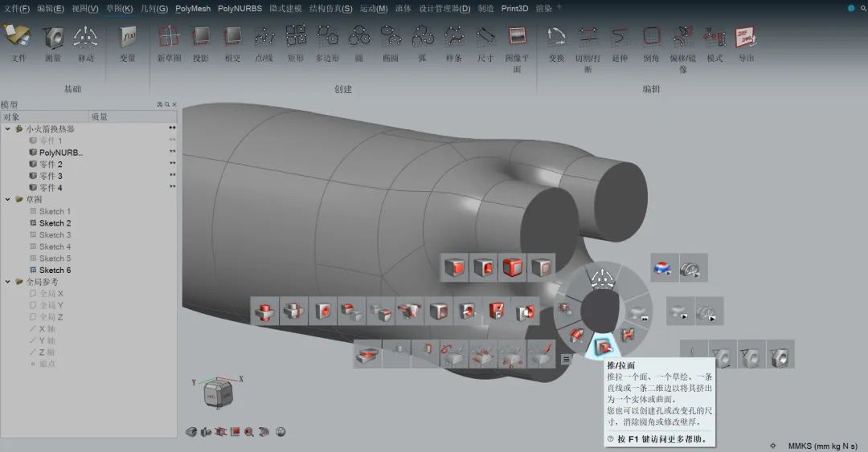
Task: Collapse the 全局参考 folder
Action: point(8,282)
